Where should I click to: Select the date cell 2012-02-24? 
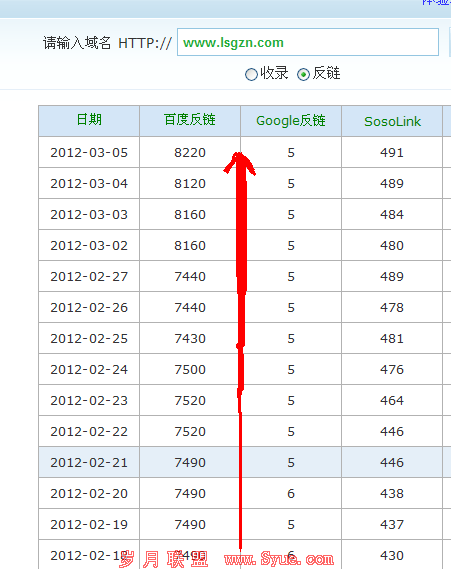[x=89, y=369]
